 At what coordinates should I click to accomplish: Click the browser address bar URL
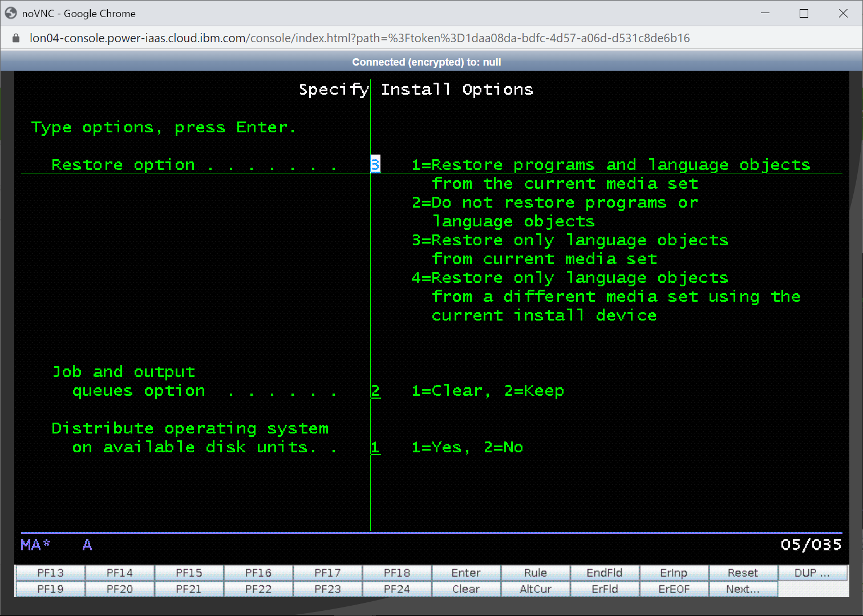pyautogui.click(x=359, y=38)
